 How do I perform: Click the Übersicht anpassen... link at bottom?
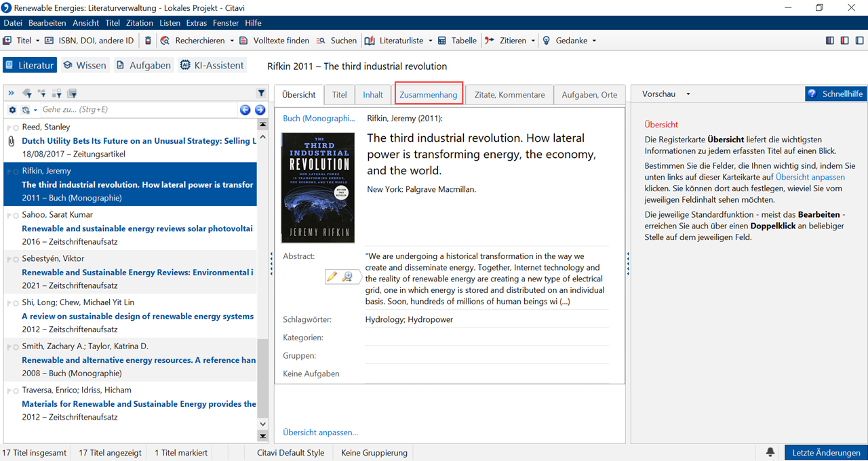(320, 432)
